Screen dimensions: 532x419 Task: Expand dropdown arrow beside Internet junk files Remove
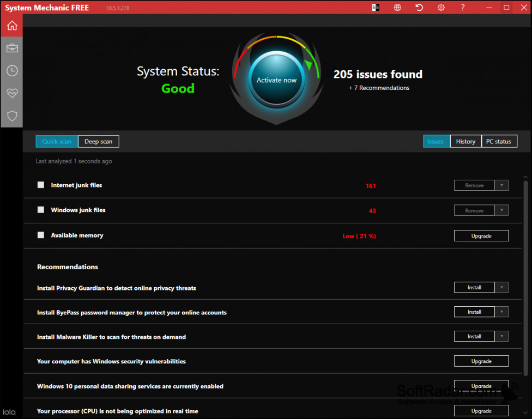501,185
